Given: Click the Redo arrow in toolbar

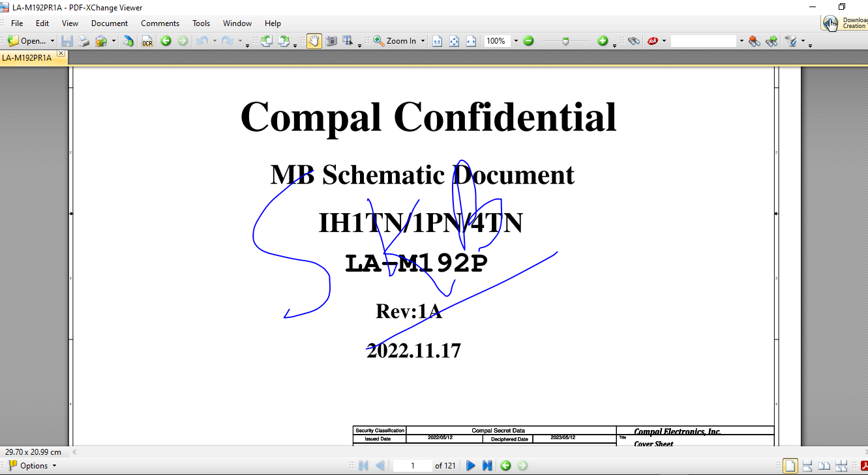Looking at the screenshot, I should point(227,41).
